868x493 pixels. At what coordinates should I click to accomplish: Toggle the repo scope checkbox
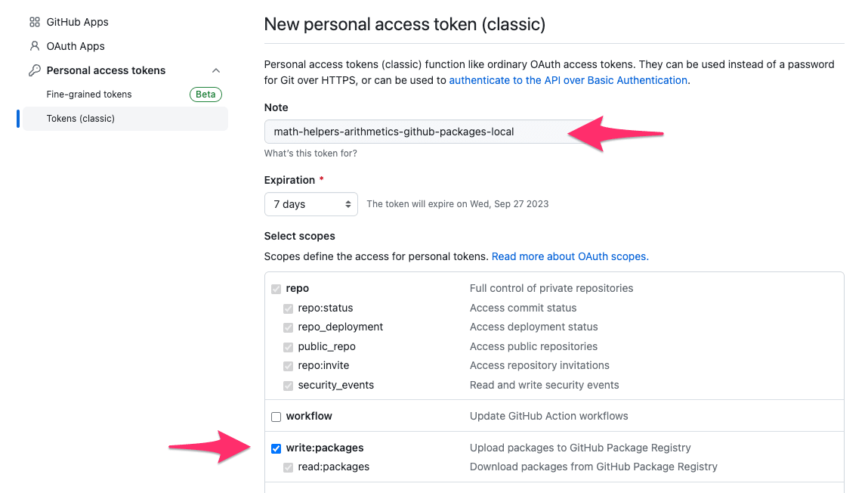276,289
